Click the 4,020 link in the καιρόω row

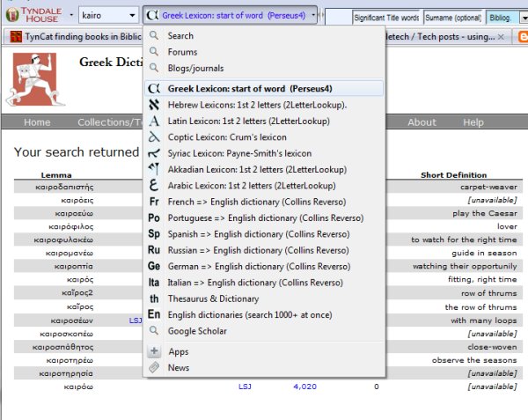tap(304, 387)
